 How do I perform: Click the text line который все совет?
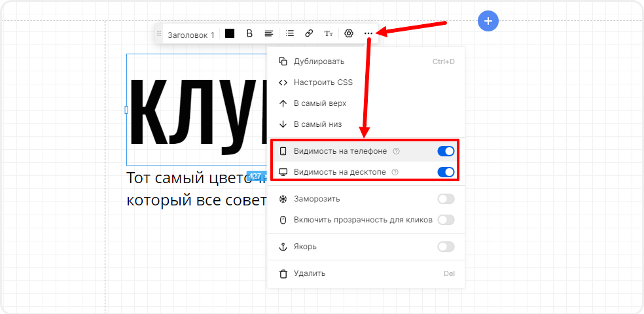point(196,201)
